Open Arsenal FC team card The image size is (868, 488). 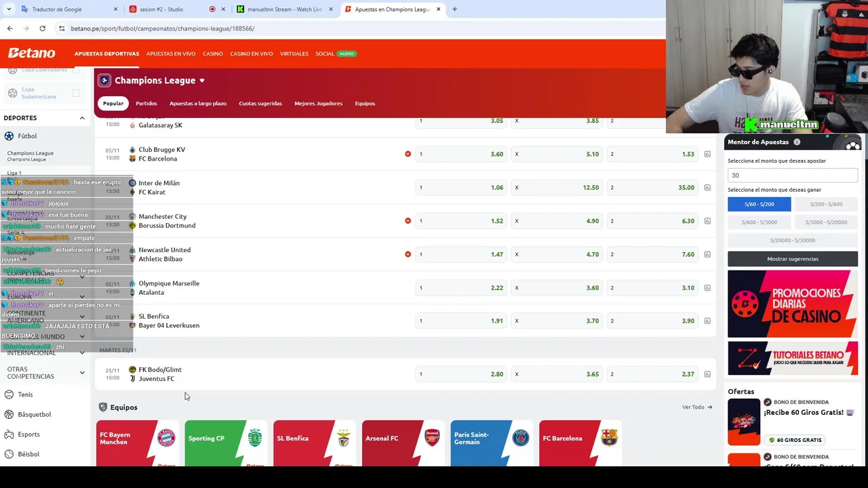pos(403,443)
